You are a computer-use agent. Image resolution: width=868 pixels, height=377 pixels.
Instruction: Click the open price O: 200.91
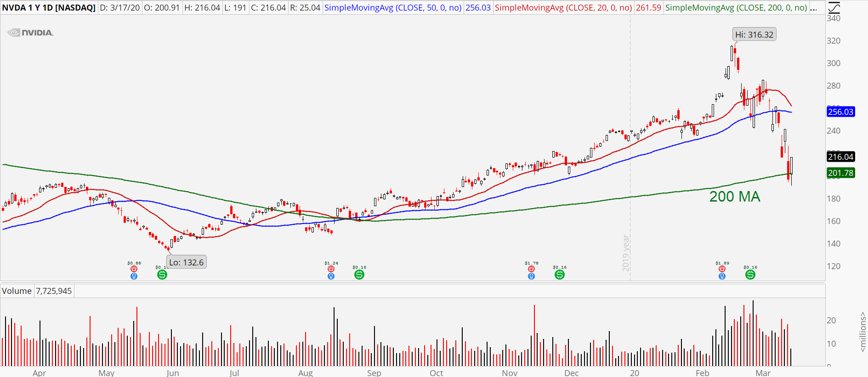click(162, 8)
